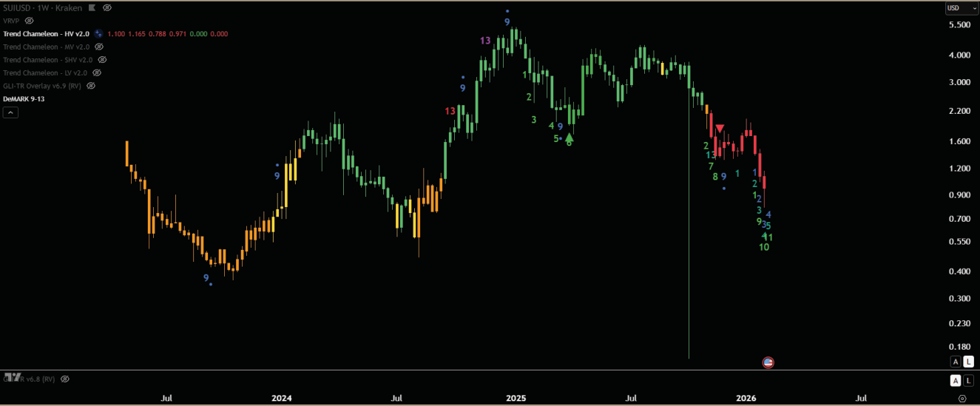This screenshot has width=980, height=406.
Task: Select the VRVP legend label
Action: [x=13, y=21]
